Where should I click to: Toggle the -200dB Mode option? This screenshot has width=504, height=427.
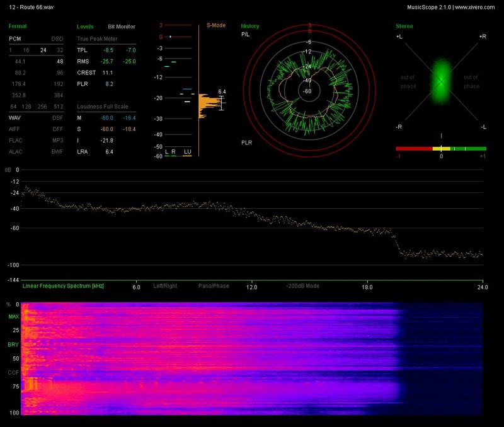[303, 286]
